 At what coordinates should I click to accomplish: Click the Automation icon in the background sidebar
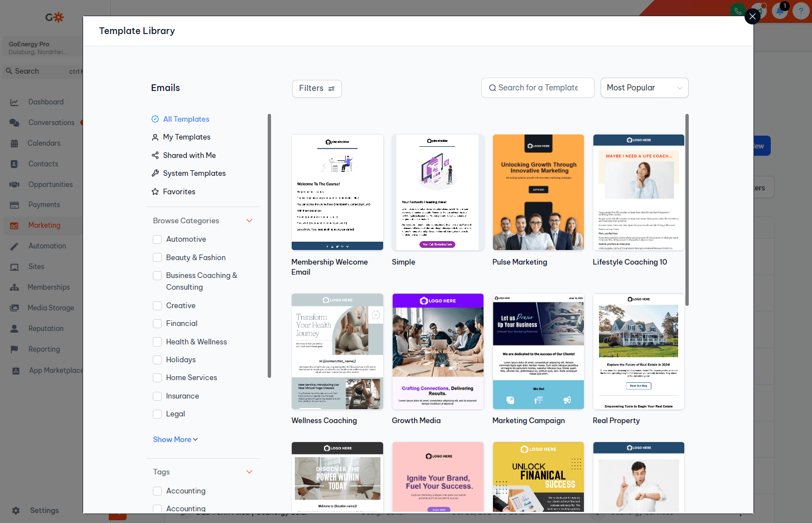point(14,246)
